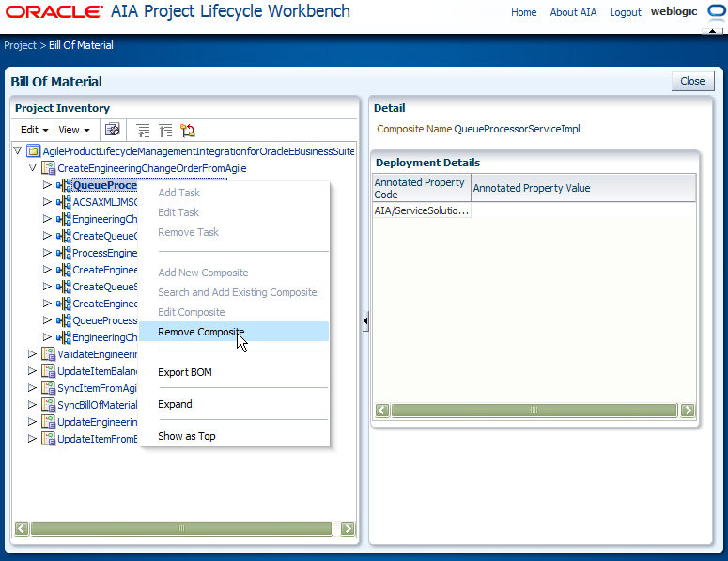
Task: Click Edit Composite menu entry
Action: tap(234, 312)
